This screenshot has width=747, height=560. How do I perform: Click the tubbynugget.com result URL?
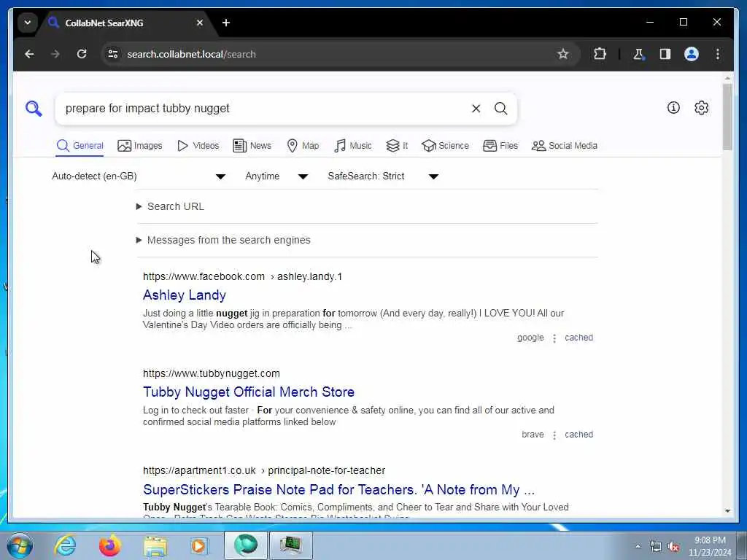pyautogui.click(x=212, y=374)
